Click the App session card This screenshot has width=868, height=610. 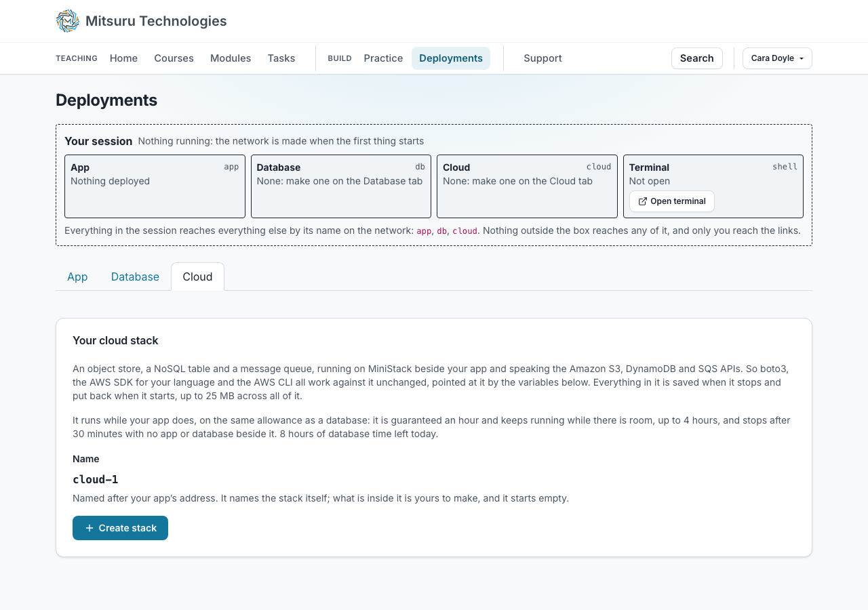(x=155, y=186)
